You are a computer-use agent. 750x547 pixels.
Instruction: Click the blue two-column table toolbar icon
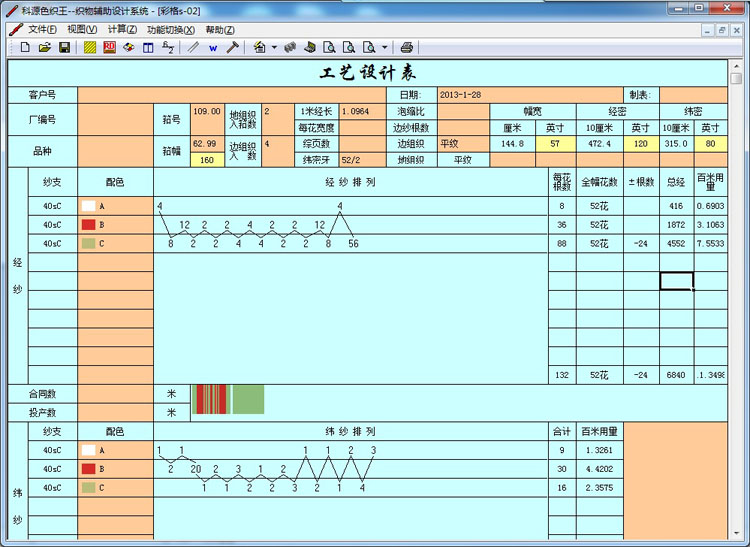[x=148, y=47]
